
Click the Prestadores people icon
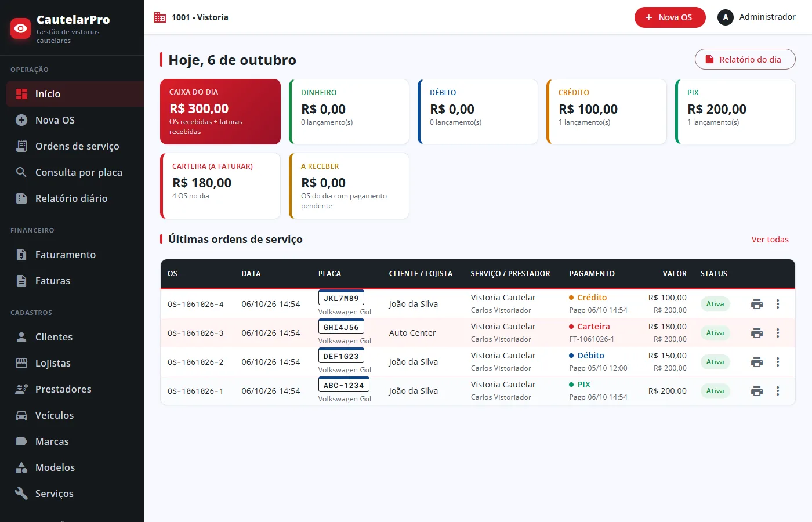[21, 389]
